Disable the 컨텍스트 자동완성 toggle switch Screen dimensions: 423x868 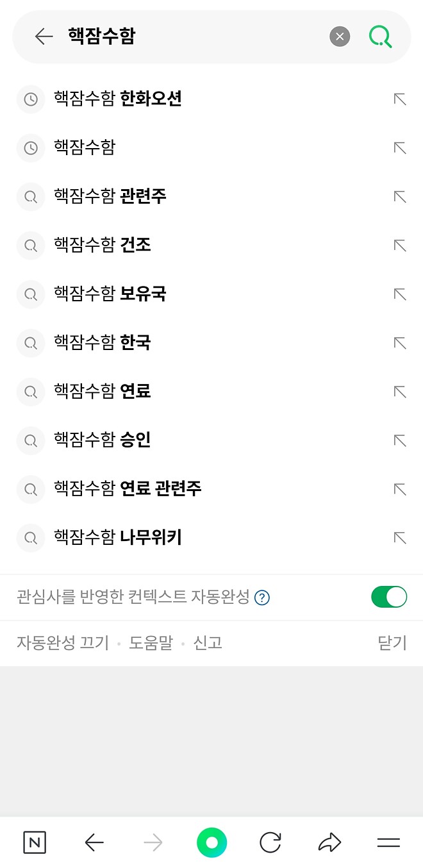pos(388,597)
